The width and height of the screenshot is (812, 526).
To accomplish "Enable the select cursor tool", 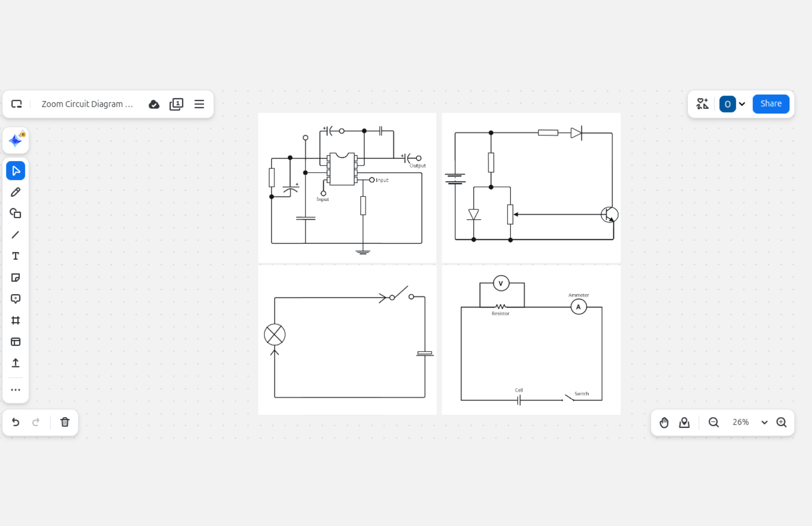I will tap(16, 171).
